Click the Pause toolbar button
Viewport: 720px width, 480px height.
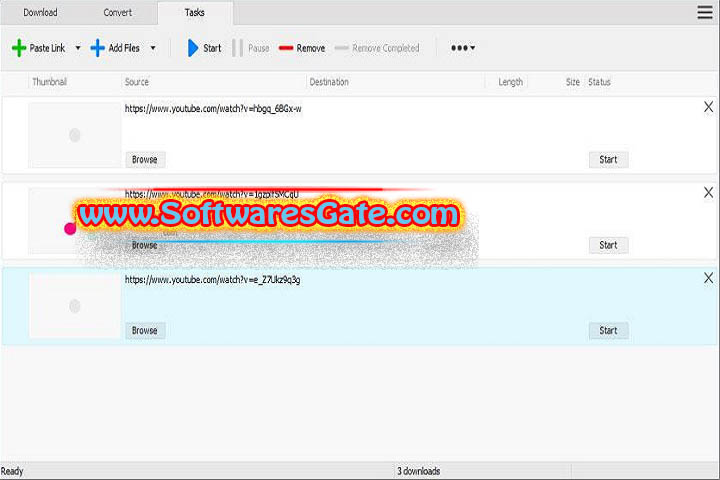click(251, 48)
